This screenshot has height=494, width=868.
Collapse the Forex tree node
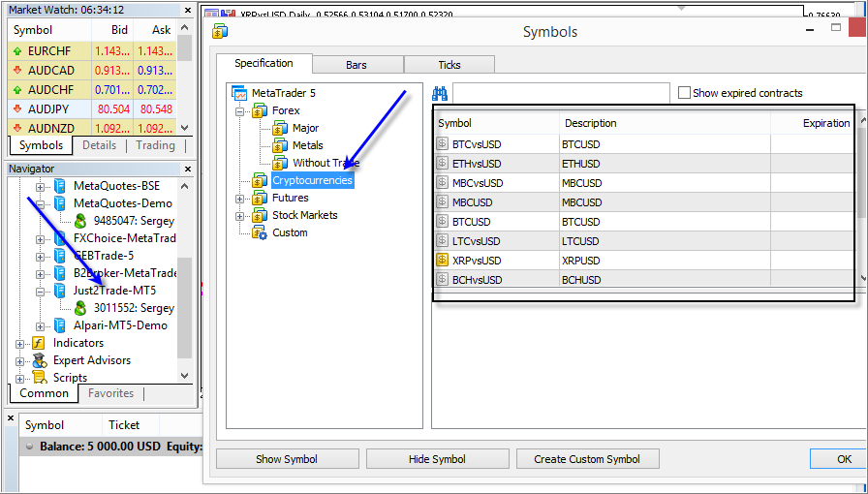[x=239, y=110]
